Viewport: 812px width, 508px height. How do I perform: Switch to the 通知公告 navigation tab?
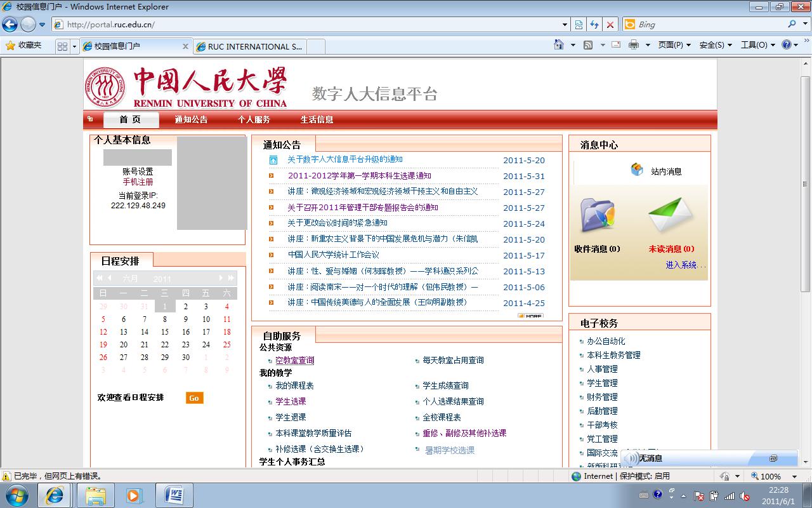[x=191, y=119]
